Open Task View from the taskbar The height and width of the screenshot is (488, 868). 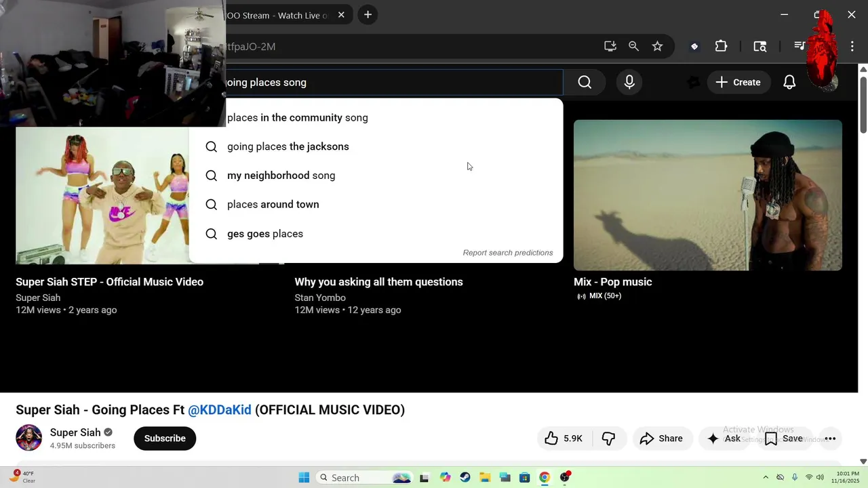tap(425, 477)
